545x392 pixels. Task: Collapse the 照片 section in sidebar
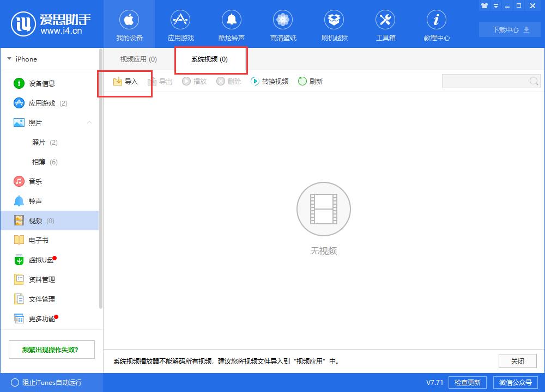pyautogui.click(x=89, y=122)
